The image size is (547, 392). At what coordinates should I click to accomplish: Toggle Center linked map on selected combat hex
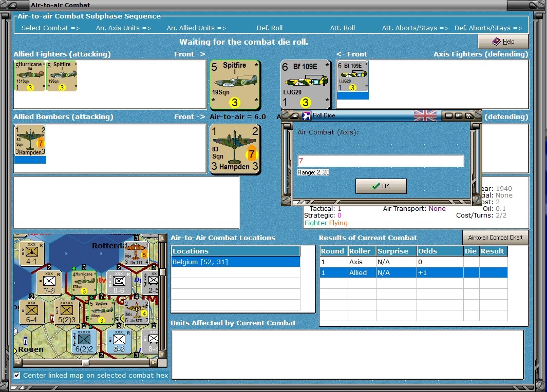coord(17,375)
